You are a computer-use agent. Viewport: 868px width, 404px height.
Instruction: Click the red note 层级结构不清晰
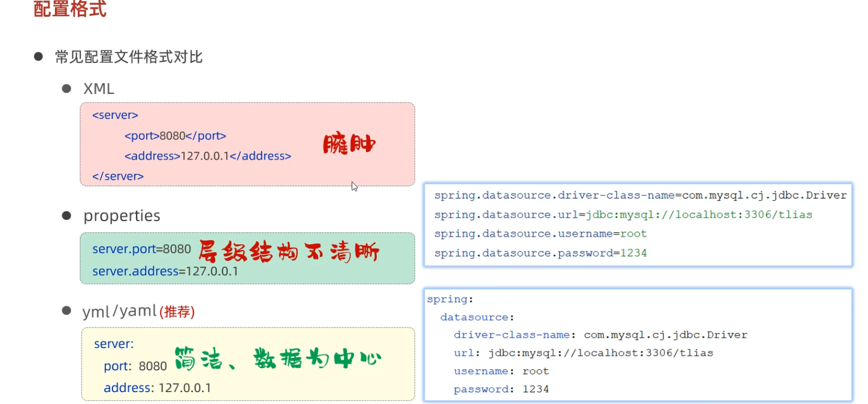click(289, 251)
